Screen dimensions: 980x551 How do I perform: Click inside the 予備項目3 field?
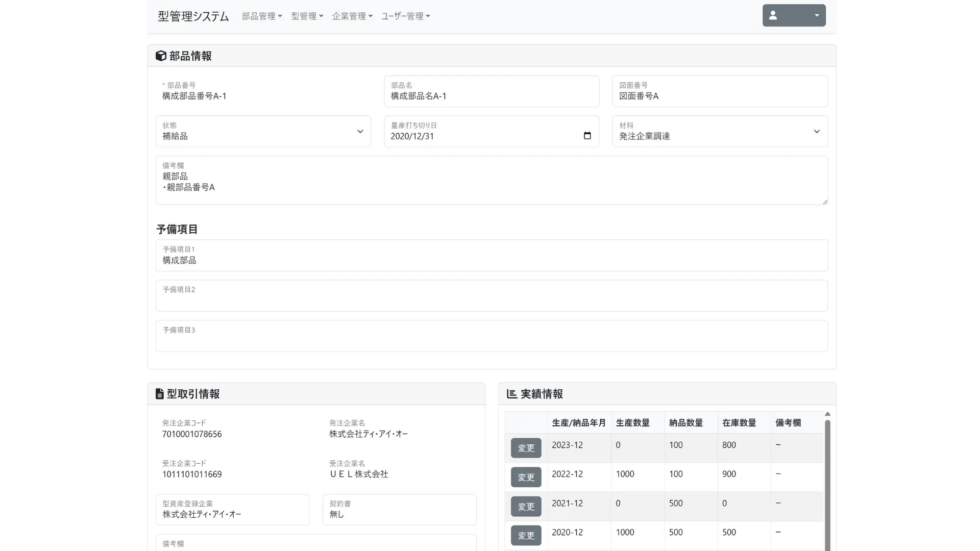pos(490,336)
